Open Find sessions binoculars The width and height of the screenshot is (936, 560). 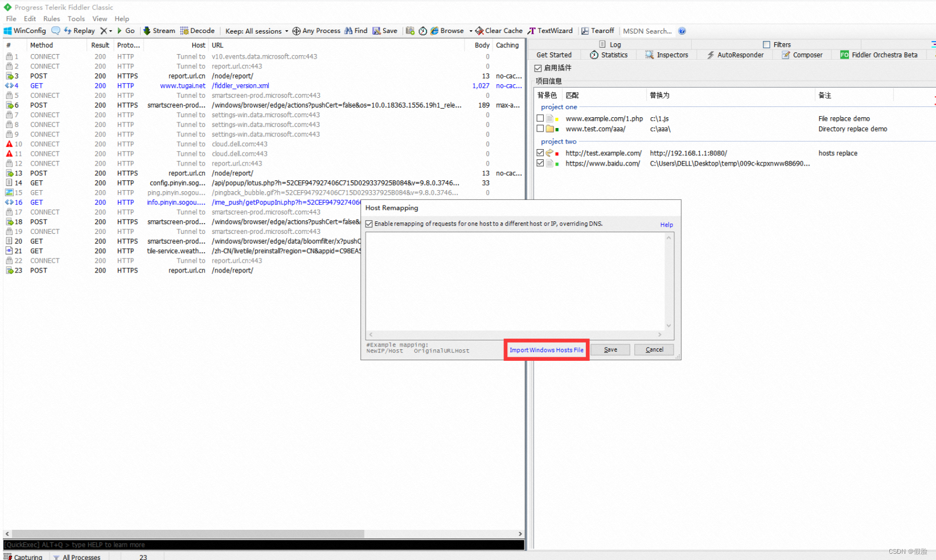pyautogui.click(x=356, y=31)
